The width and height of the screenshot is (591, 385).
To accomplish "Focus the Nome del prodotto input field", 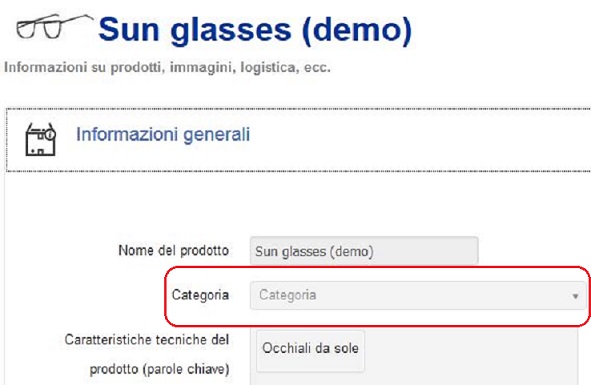I will (x=364, y=251).
